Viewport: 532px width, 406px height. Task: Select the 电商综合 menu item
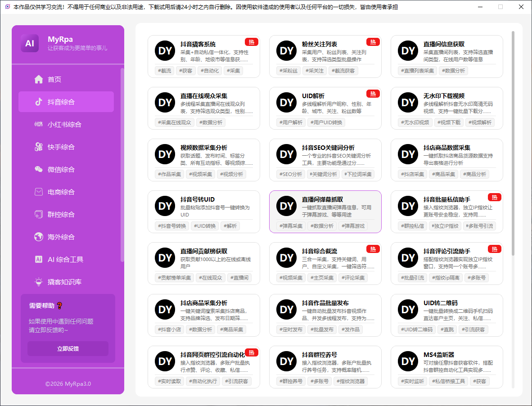[66, 192]
